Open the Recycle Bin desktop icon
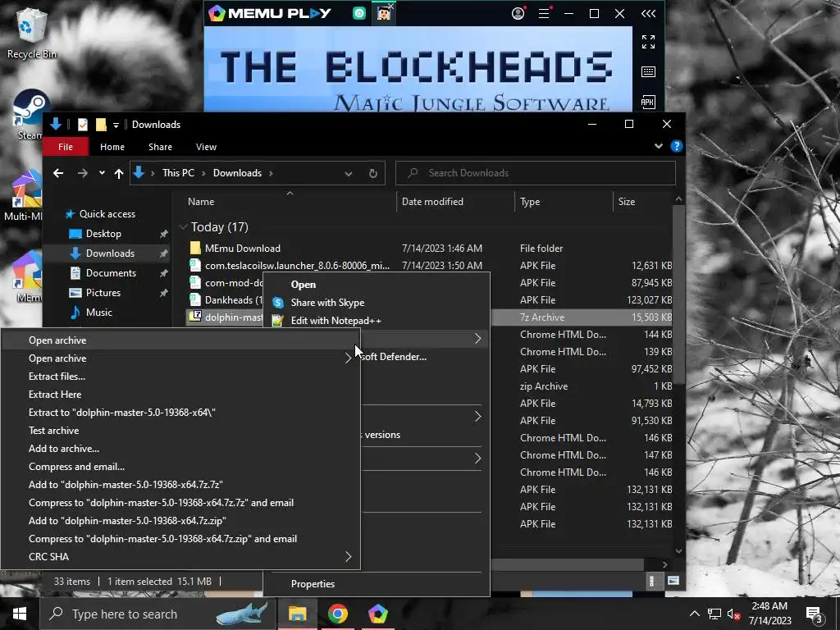840x630 pixels. (31, 31)
